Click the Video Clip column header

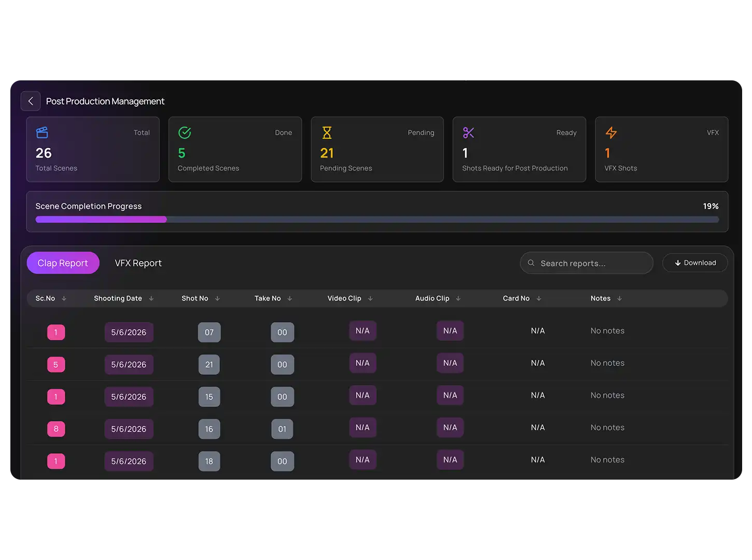(x=344, y=298)
